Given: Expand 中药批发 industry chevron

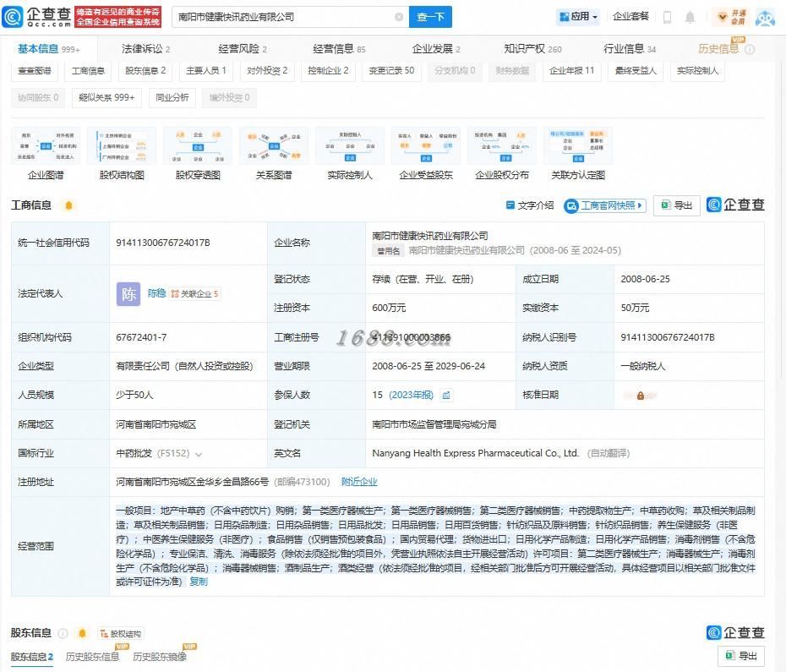Looking at the screenshot, I should click(x=199, y=455).
